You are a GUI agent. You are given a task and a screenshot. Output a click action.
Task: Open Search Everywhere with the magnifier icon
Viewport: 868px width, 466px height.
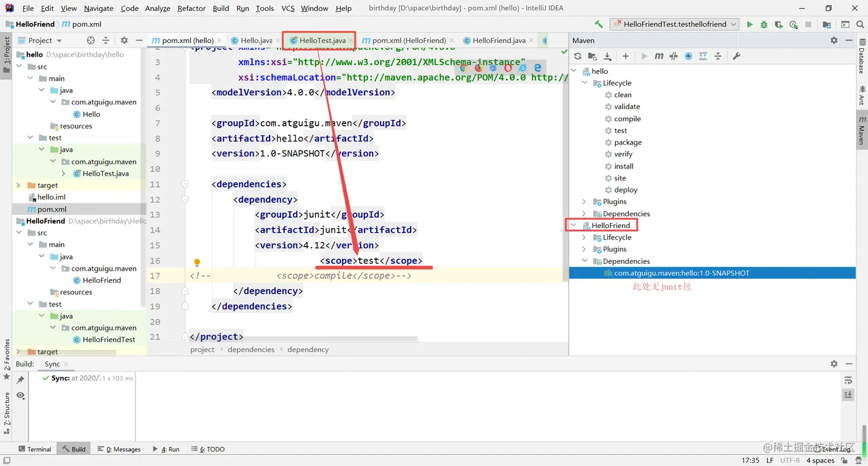[x=860, y=25]
